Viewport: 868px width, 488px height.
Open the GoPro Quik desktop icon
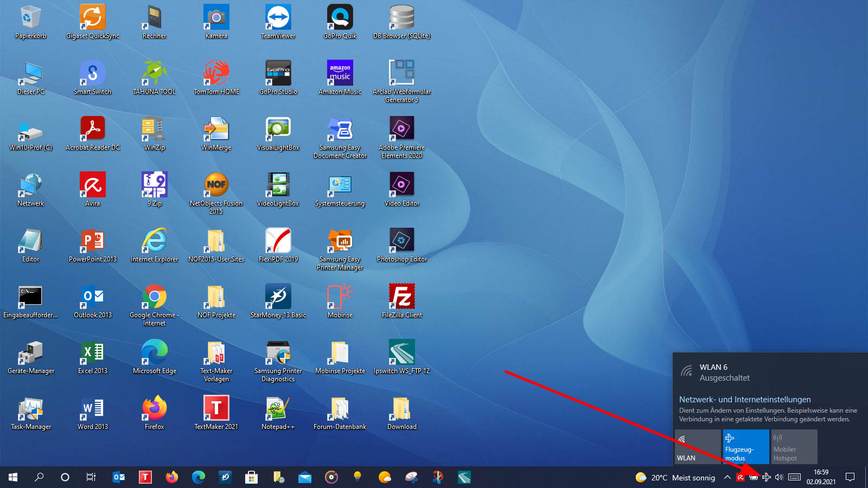point(340,18)
